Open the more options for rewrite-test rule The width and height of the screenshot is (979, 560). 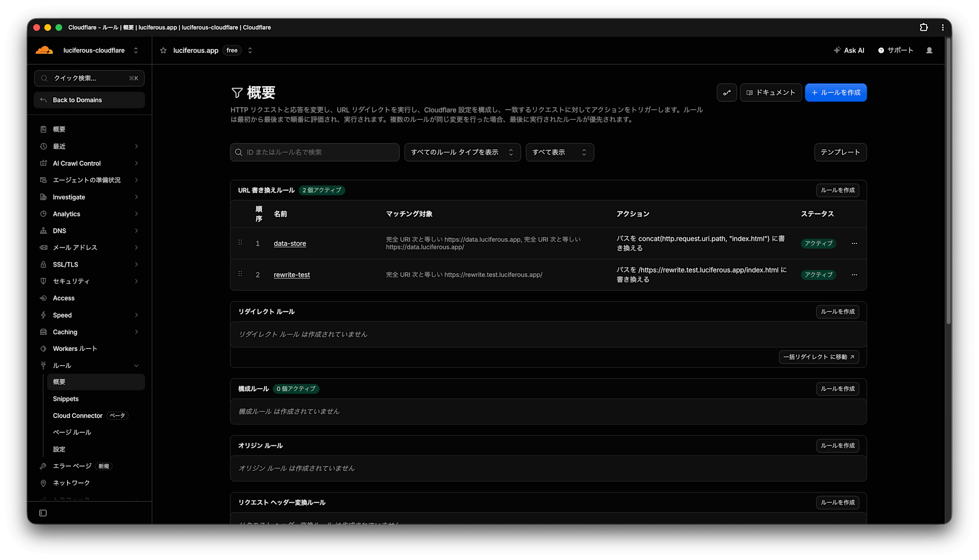(x=854, y=275)
